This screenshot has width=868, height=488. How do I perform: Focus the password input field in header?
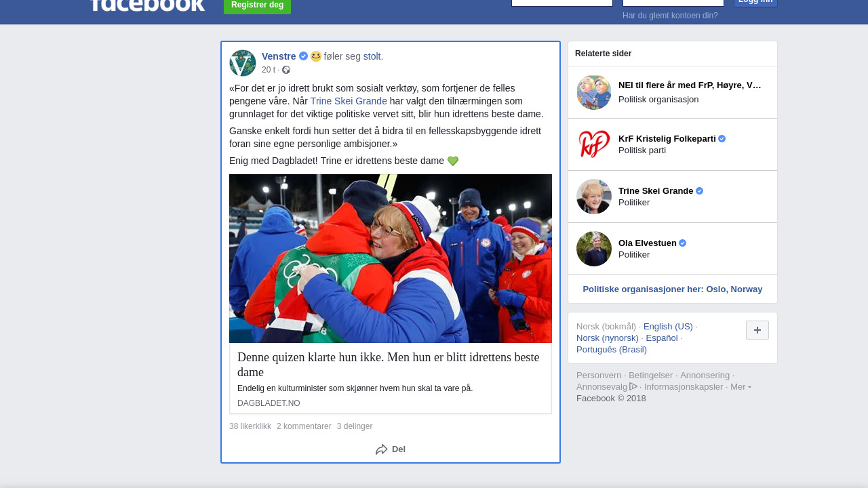(673, 3)
